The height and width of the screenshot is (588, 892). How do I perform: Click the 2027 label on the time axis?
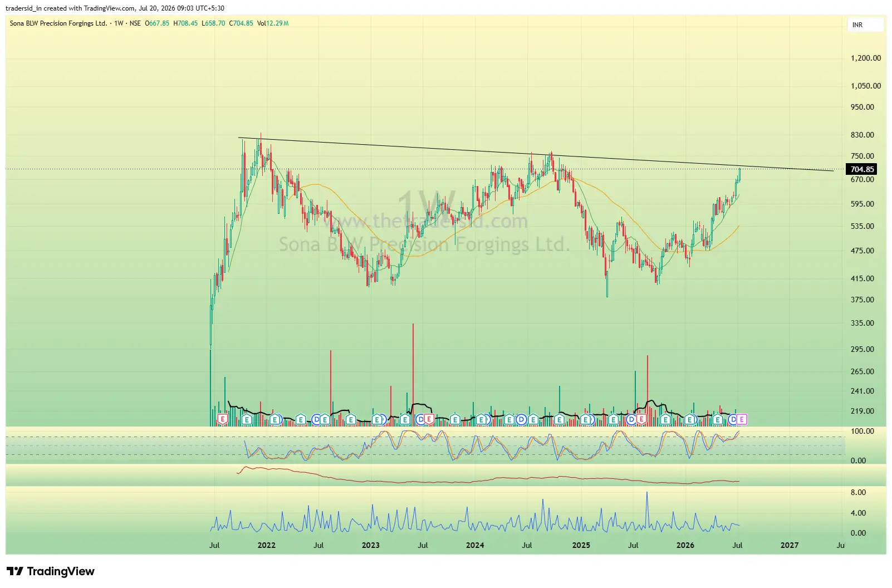pyautogui.click(x=790, y=545)
